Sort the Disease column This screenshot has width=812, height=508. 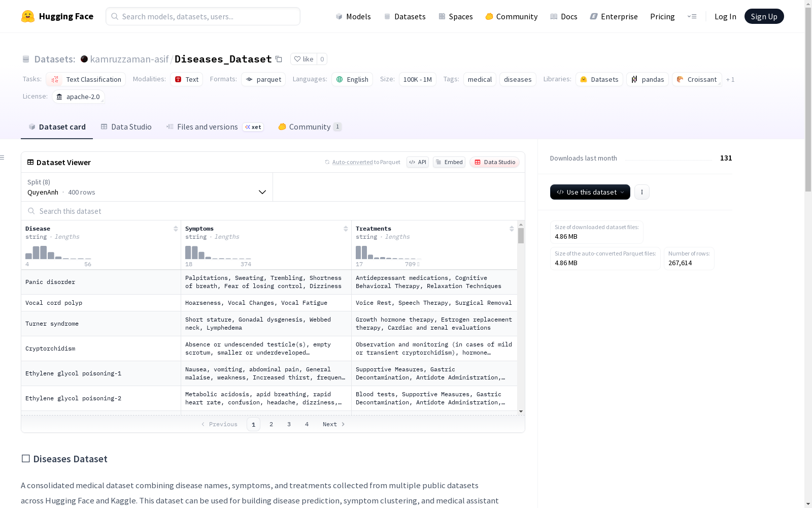(176, 229)
